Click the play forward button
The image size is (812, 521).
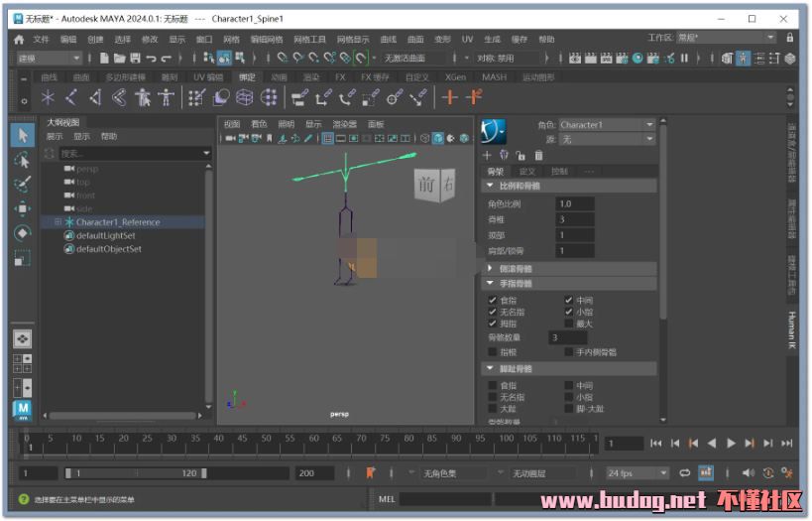tap(731, 444)
